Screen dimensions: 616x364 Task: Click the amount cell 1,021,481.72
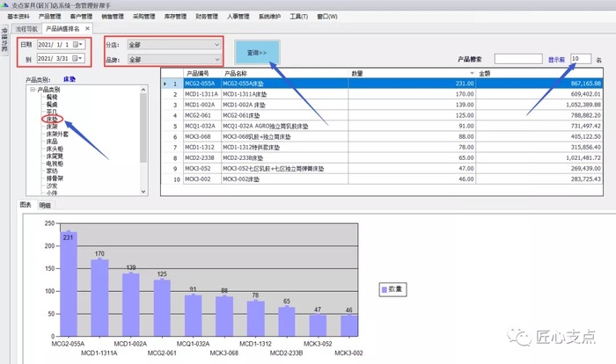539,158
